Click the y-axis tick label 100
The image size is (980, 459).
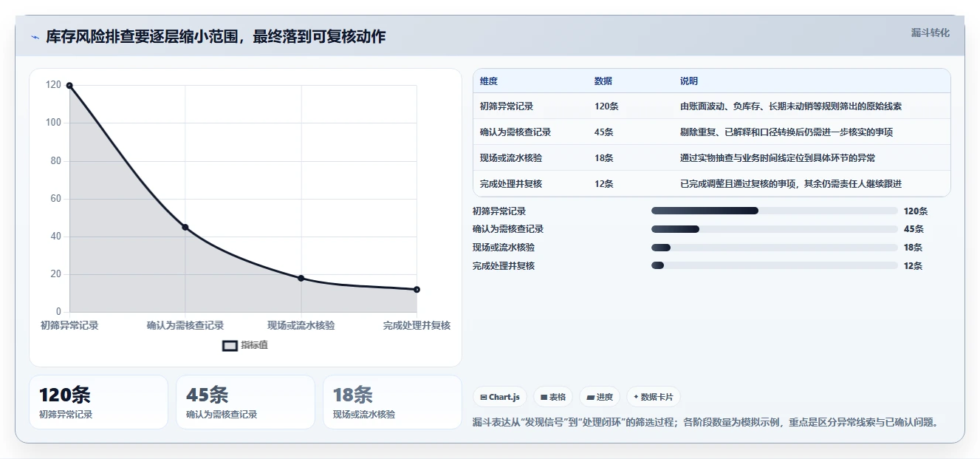pos(53,123)
